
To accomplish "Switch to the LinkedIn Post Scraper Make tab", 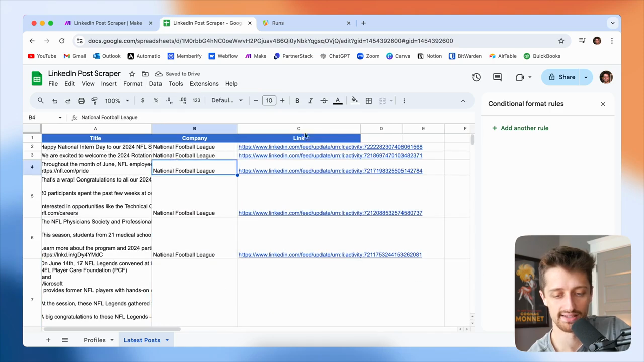I will pos(108,23).
